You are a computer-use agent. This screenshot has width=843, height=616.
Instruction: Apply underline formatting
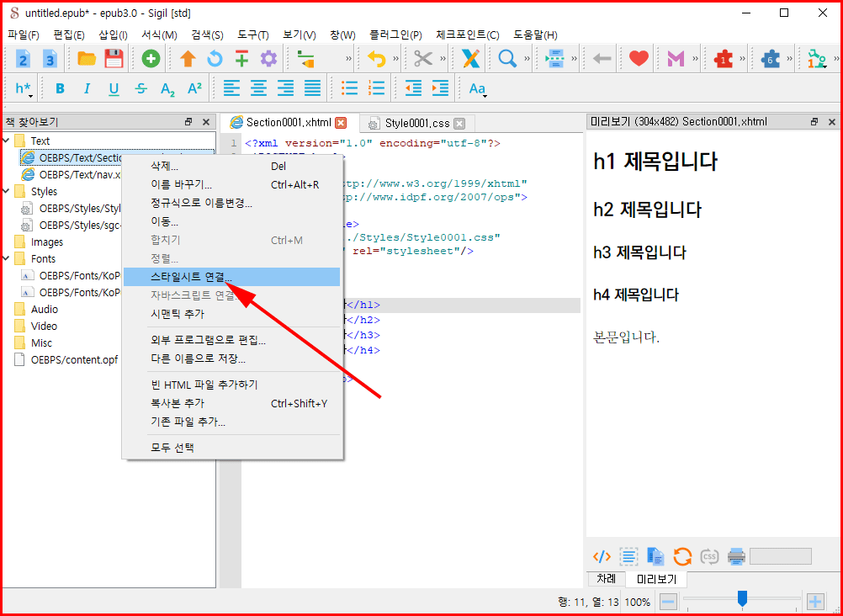tap(114, 88)
